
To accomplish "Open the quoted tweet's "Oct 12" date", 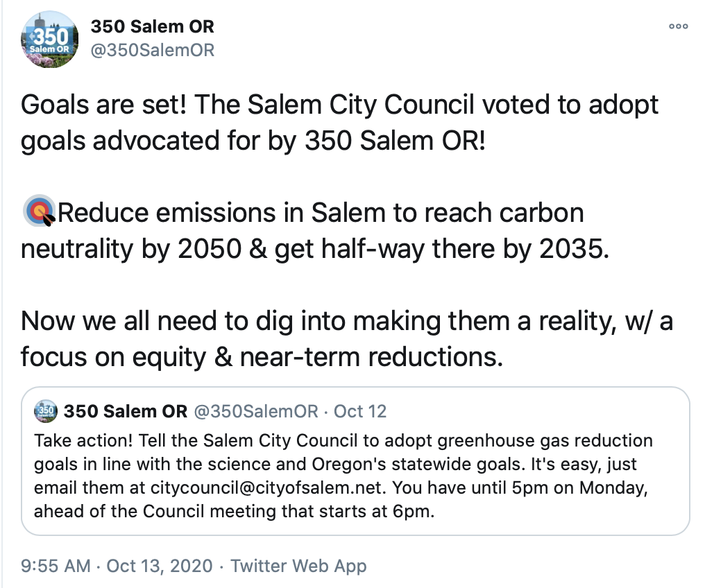I will coord(360,411).
